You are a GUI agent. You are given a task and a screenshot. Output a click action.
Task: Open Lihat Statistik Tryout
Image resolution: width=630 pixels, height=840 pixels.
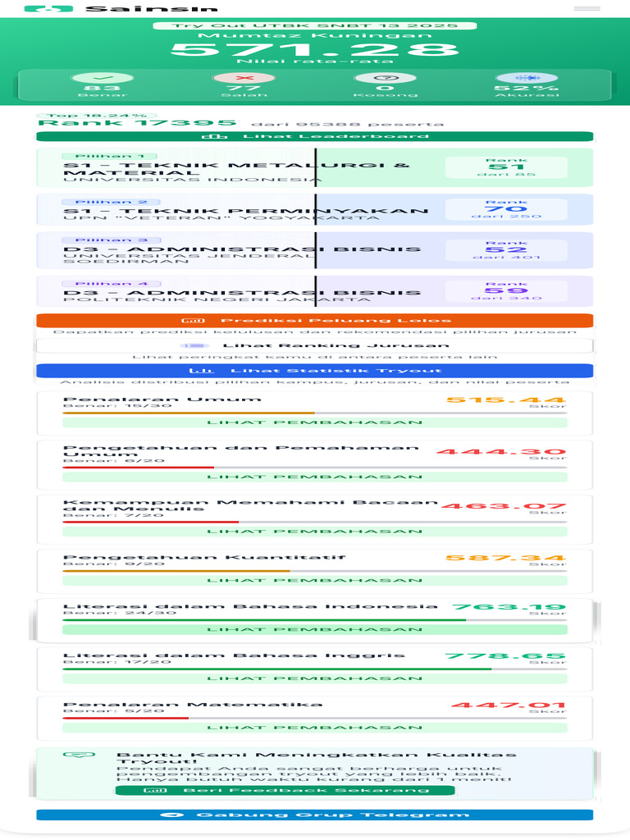(314, 371)
